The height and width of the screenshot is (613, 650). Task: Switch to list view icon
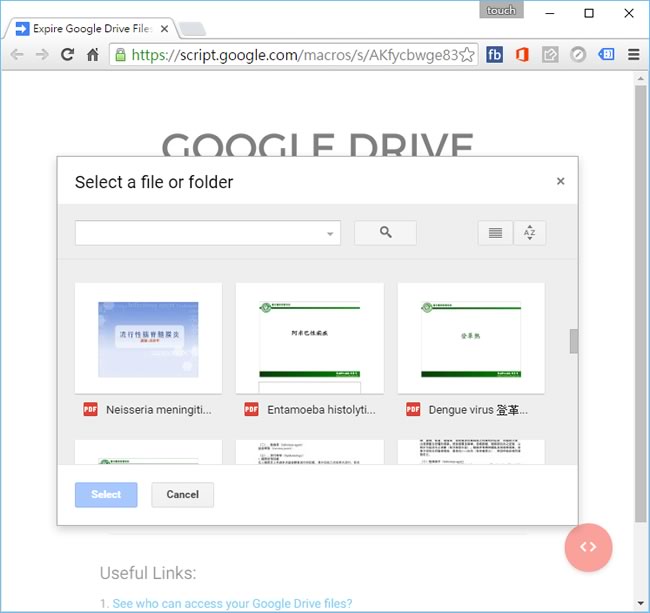click(x=495, y=233)
